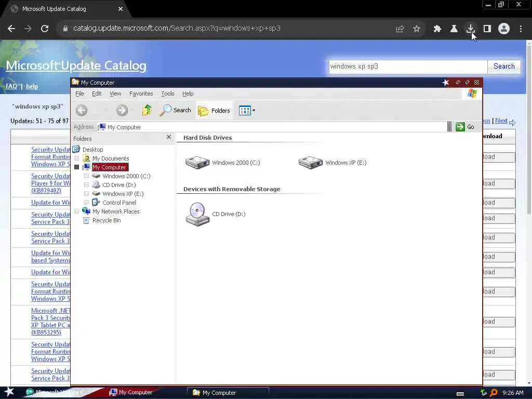Click the star icon in My Computer title bar
532x399 pixels.
[445, 83]
